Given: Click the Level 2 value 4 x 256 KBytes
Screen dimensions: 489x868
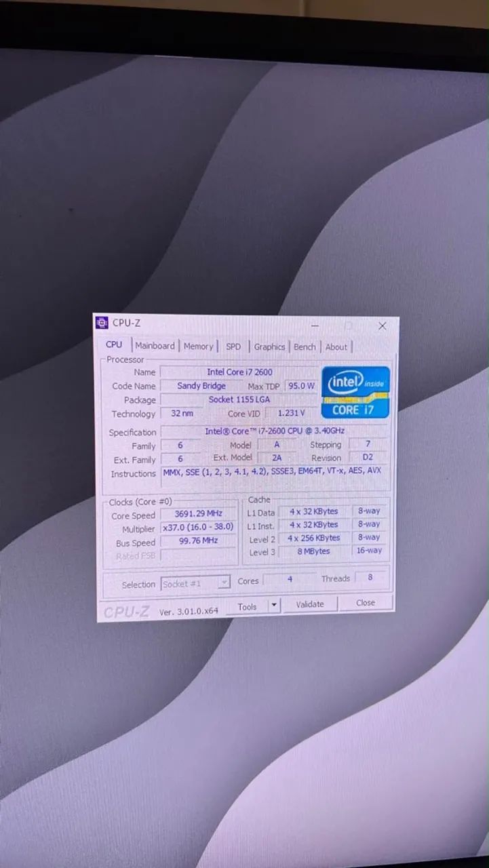Looking at the screenshot, I should coord(313,538).
